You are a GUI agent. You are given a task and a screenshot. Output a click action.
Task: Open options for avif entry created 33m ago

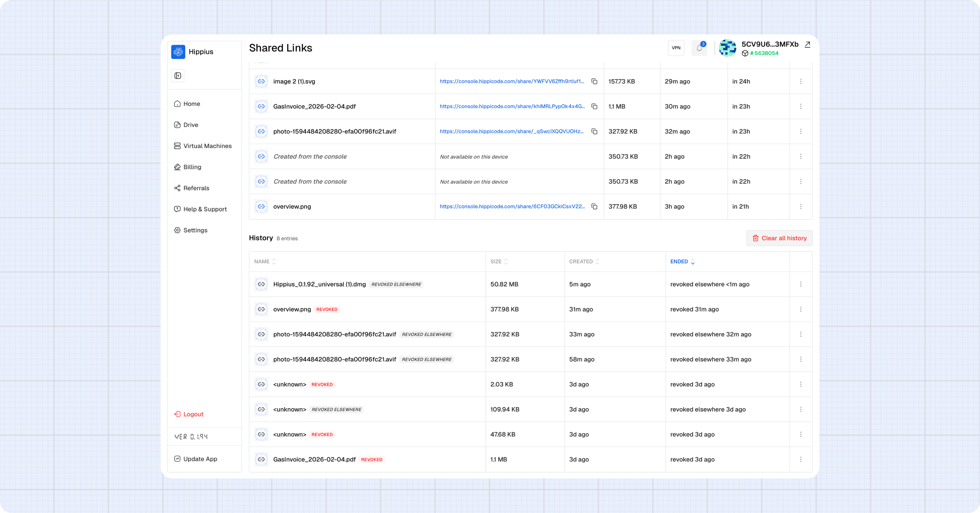[x=801, y=335]
